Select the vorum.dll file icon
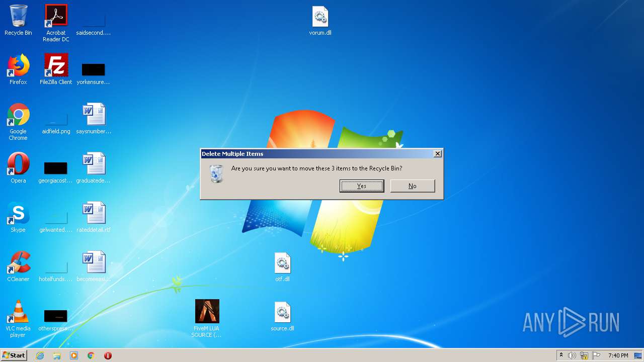644x362 pixels. (320, 20)
